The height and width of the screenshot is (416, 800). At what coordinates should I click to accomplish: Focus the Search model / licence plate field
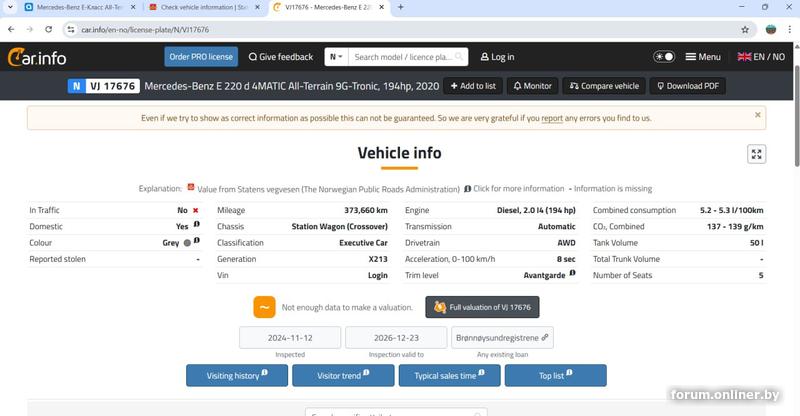403,57
